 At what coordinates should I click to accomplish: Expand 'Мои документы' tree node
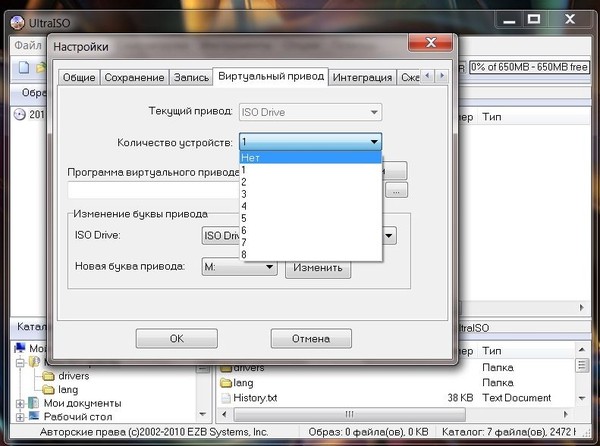20,404
